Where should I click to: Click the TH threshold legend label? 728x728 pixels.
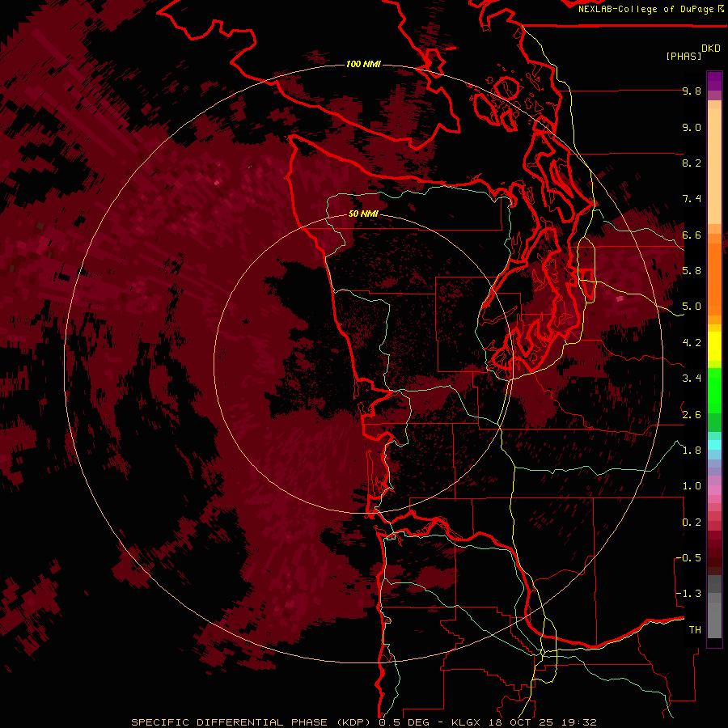pyautogui.click(x=695, y=630)
